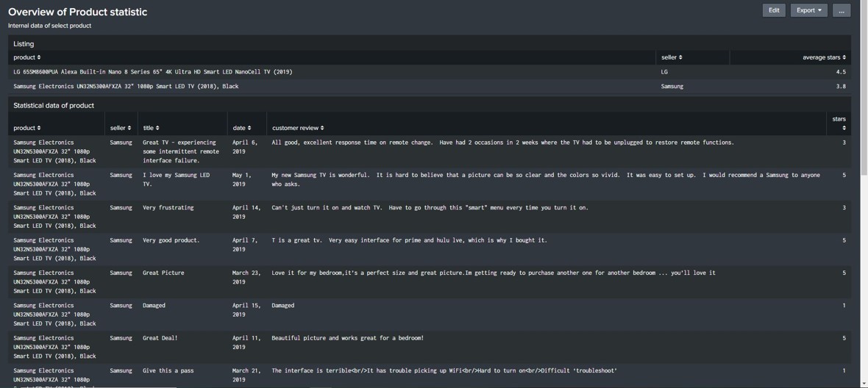Select the LG 65SM8600PUA listing row

pos(429,72)
